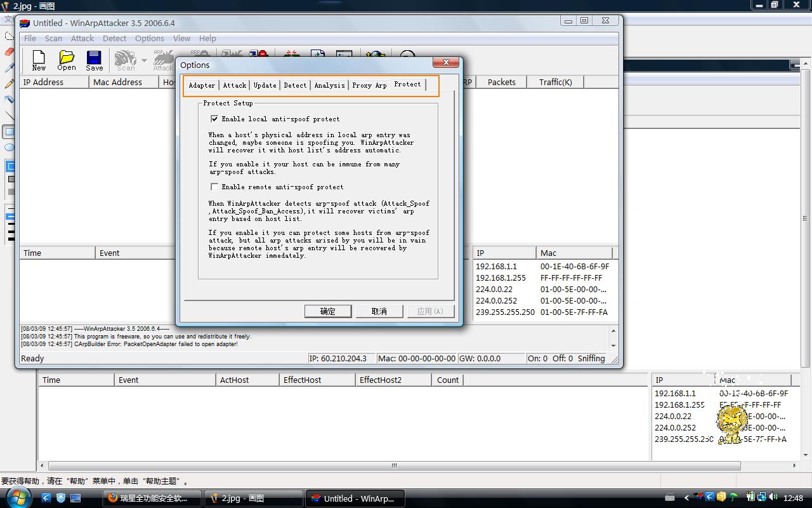Click the Open folder toolbar icon
The width and height of the screenshot is (812, 508).
click(67, 60)
